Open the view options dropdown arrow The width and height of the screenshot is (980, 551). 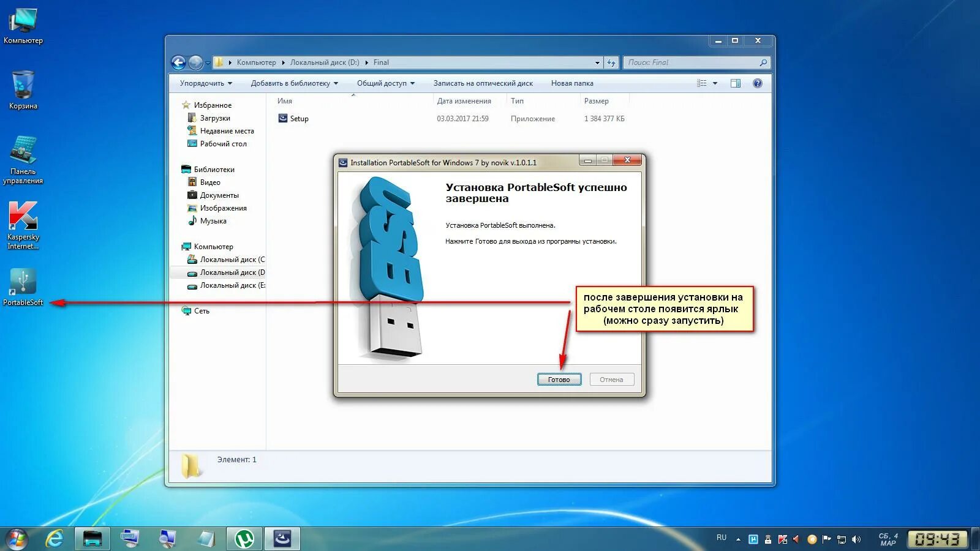point(715,83)
